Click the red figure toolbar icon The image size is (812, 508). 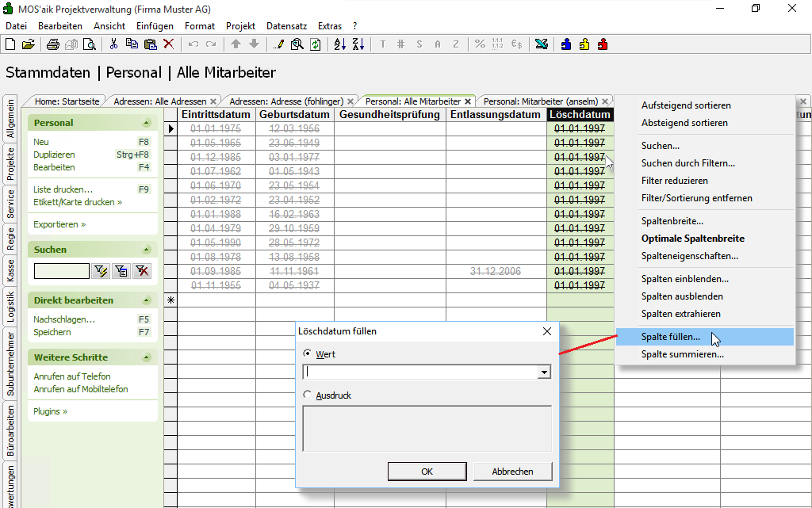[603, 44]
